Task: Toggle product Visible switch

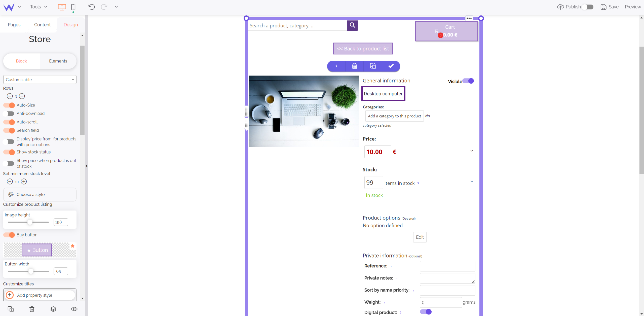Action: [x=468, y=81]
